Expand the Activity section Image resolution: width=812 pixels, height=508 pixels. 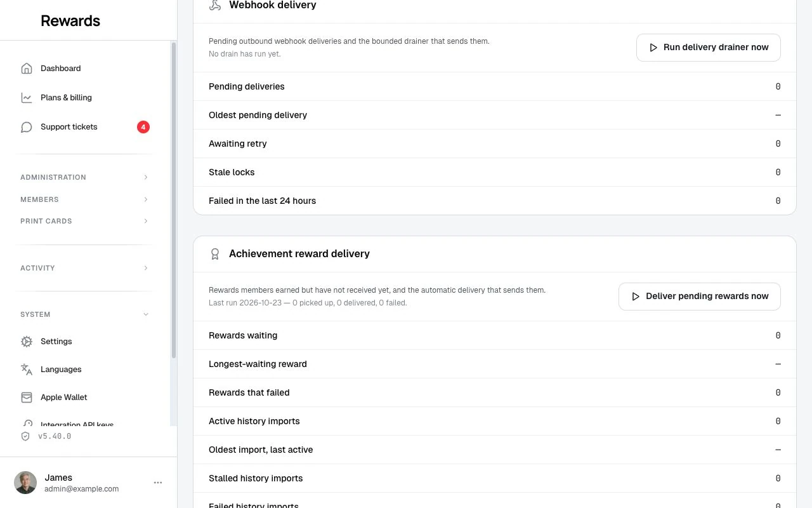click(x=86, y=268)
